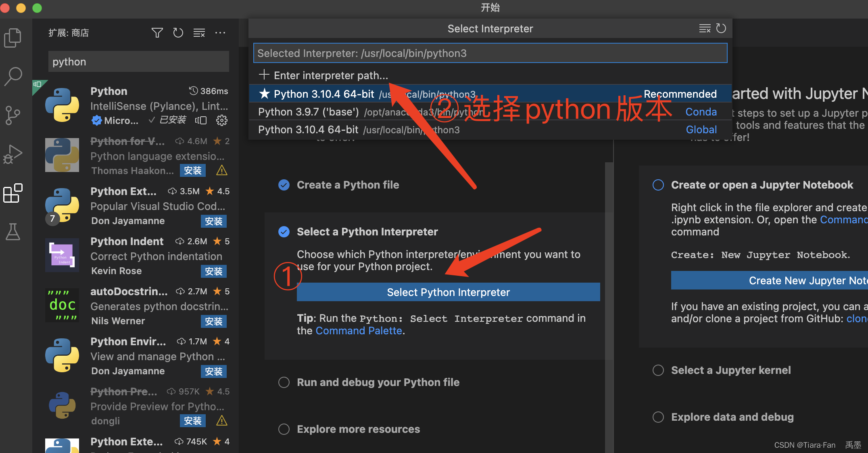Screen dimensions: 868x453
Task: Click warning icon on Python Pre... extension
Action: tap(221, 421)
